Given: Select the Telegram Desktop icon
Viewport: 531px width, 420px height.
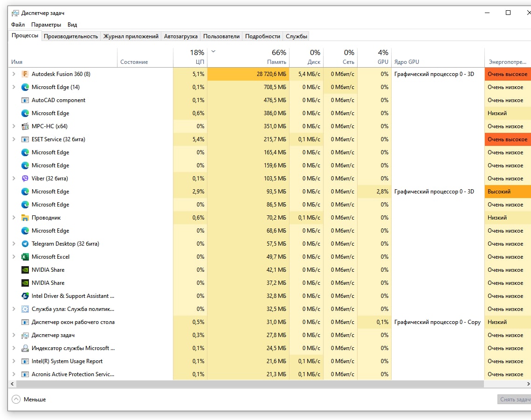Looking at the screenshot, I should [25, 244].
